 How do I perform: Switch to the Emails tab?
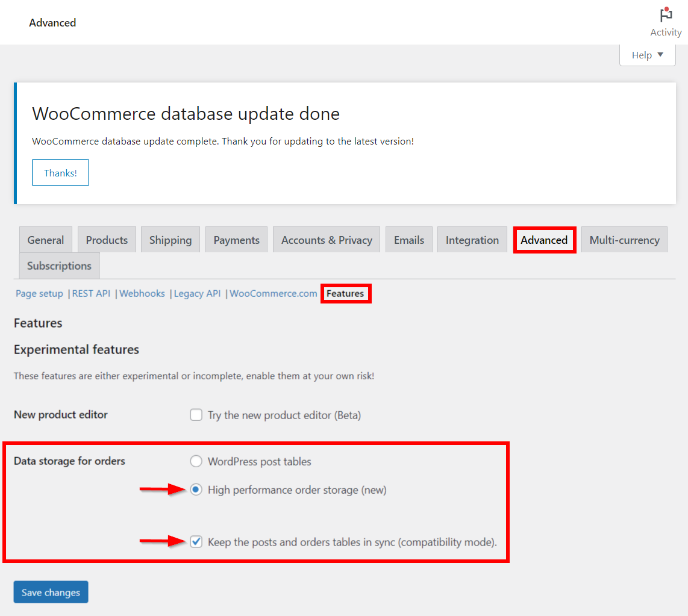click(x=409, y=240)
